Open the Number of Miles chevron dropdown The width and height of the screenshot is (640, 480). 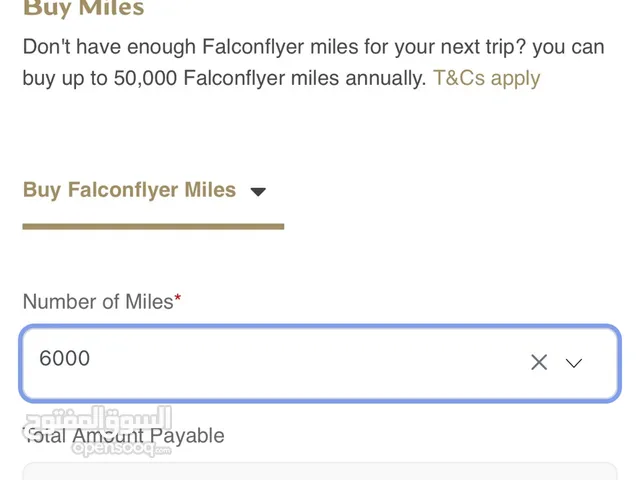tap(573, 363)
